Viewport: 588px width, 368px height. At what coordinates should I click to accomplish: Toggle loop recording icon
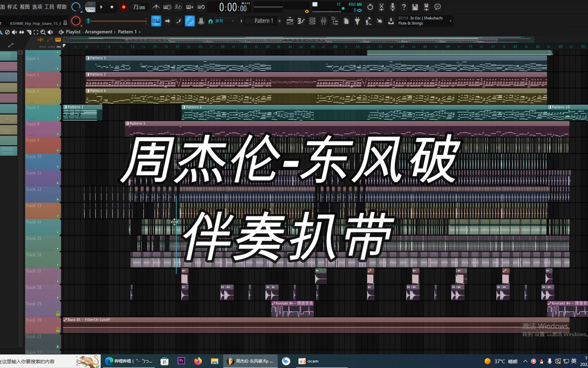point(201,7)
